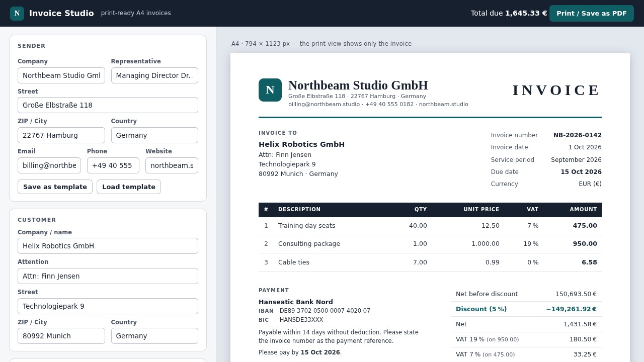Screen dimensions: 644x362
Task: Edit sender ZIP / City 22767 Hamburg
Action: point(61,135)
